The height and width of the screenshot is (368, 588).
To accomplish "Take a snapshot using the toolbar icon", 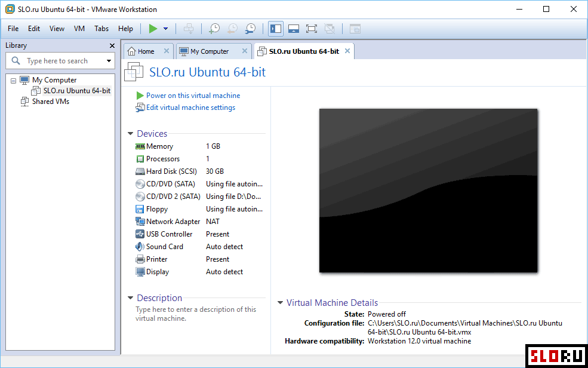I will pyautogui.click(x=214, y=29).
